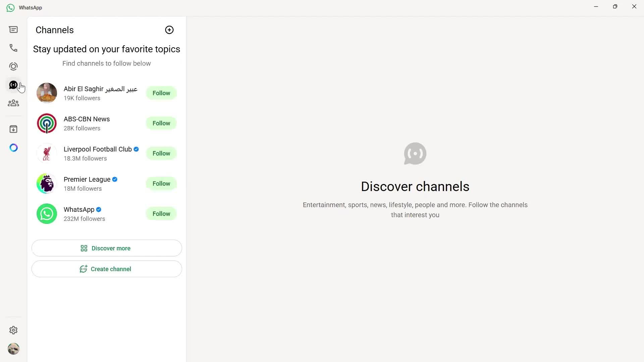Click the plus icon to create a channel
Screen dimensions: 644x362
[x=169, y=30]
